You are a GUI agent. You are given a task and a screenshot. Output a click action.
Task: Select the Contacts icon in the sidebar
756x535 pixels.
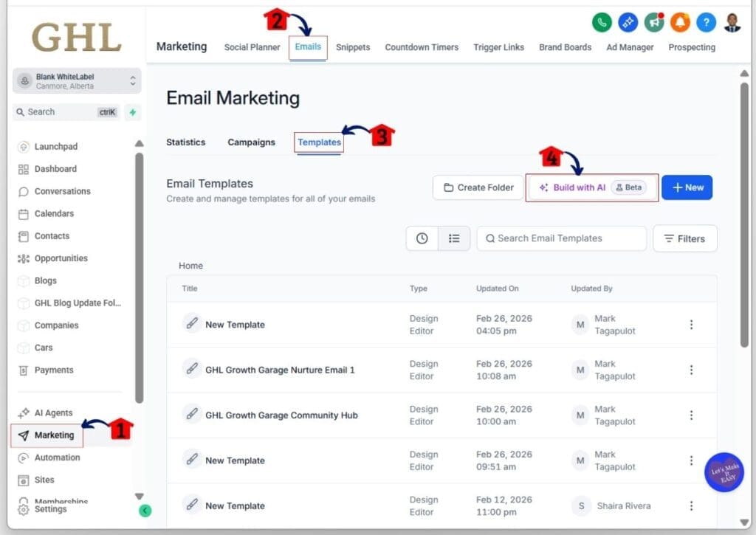tap(22, 236)
